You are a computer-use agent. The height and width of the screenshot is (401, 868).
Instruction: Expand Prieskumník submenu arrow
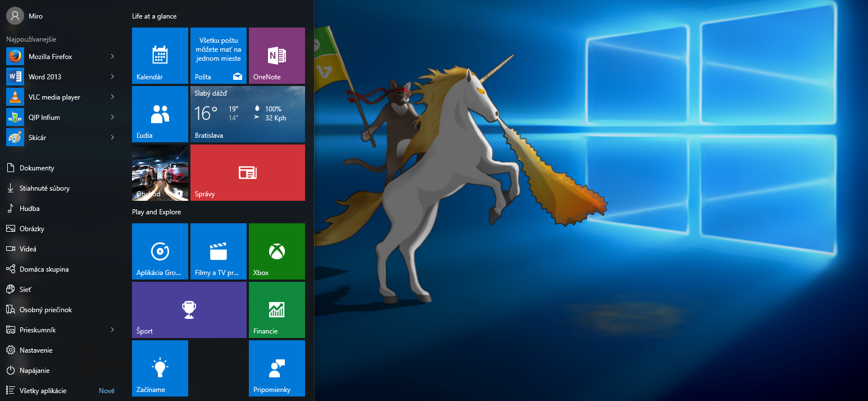(x=112, y=330)
